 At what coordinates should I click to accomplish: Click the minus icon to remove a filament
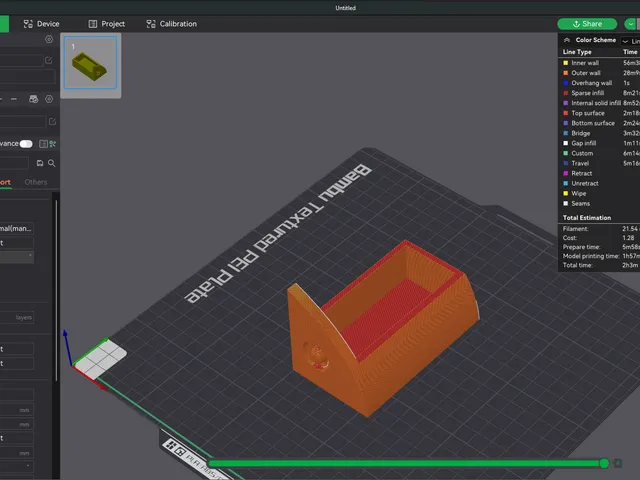(14, 99)
